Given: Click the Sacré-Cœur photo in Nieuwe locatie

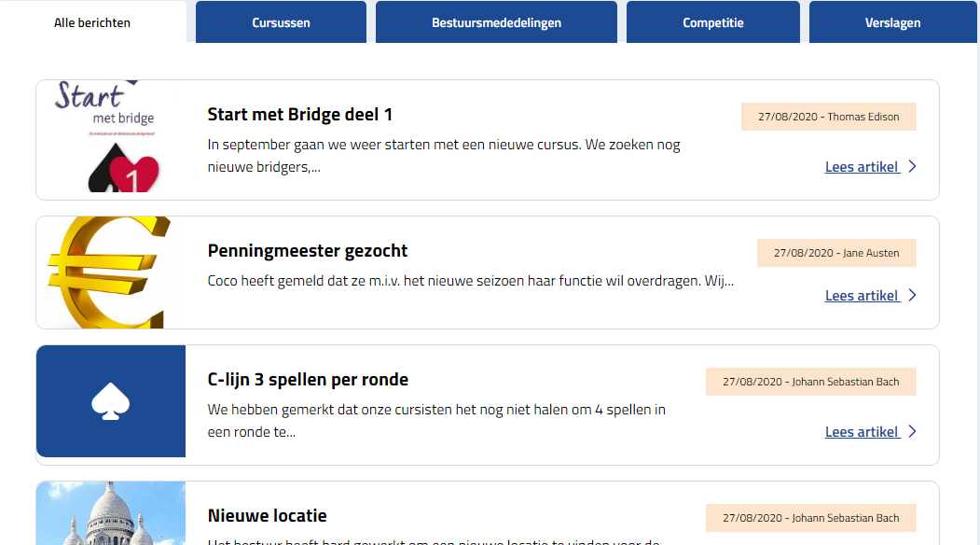Looking at the screenshot, I should (x=111, y=514).
